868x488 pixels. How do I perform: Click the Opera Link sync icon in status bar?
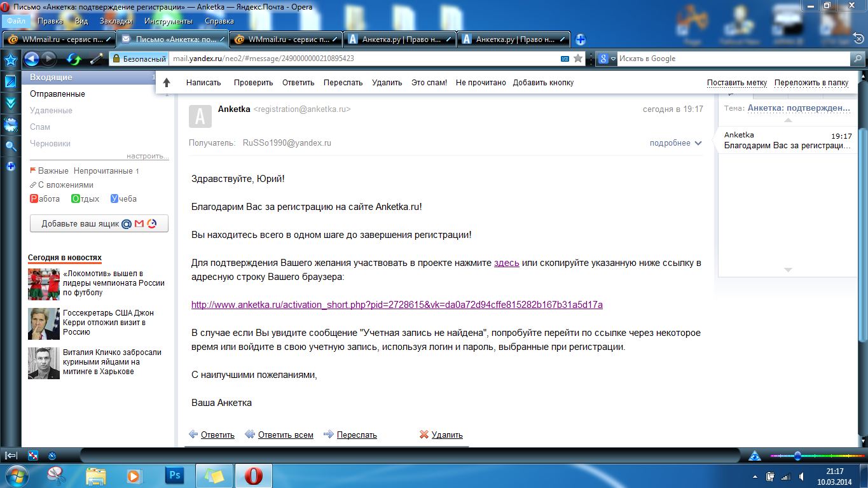coord(33,456)
